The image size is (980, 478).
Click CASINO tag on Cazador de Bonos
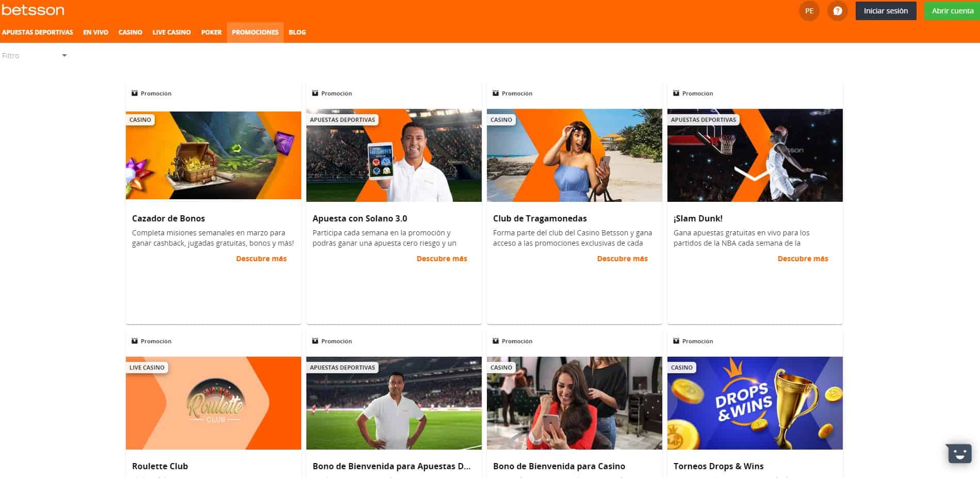[x=140, y=120]
